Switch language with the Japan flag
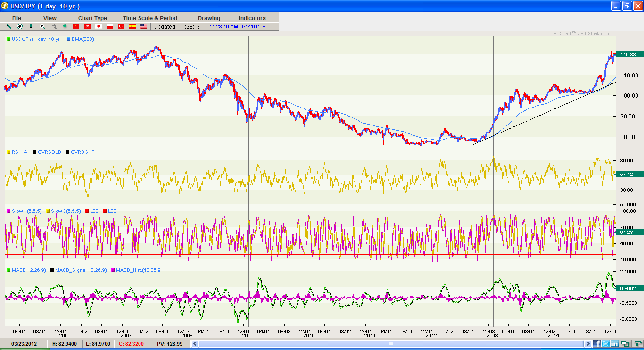 pos(99,26)
